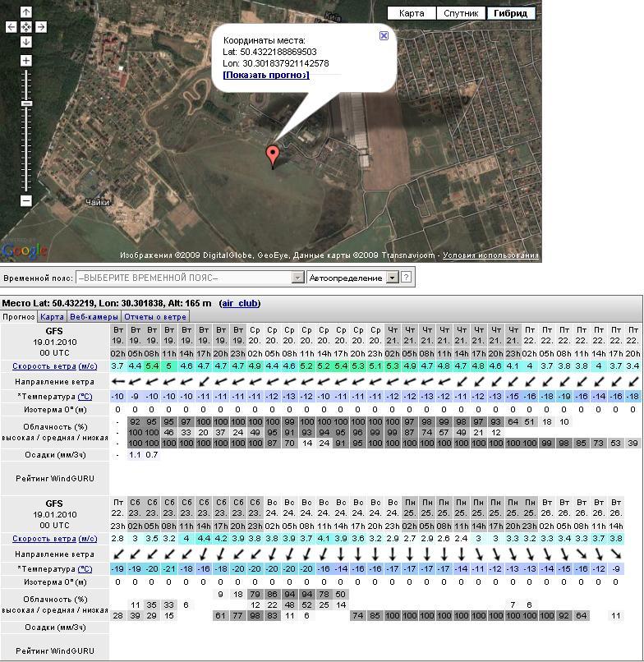Open the air_club link
Screen dimensions: 644x662
[240, 303]
